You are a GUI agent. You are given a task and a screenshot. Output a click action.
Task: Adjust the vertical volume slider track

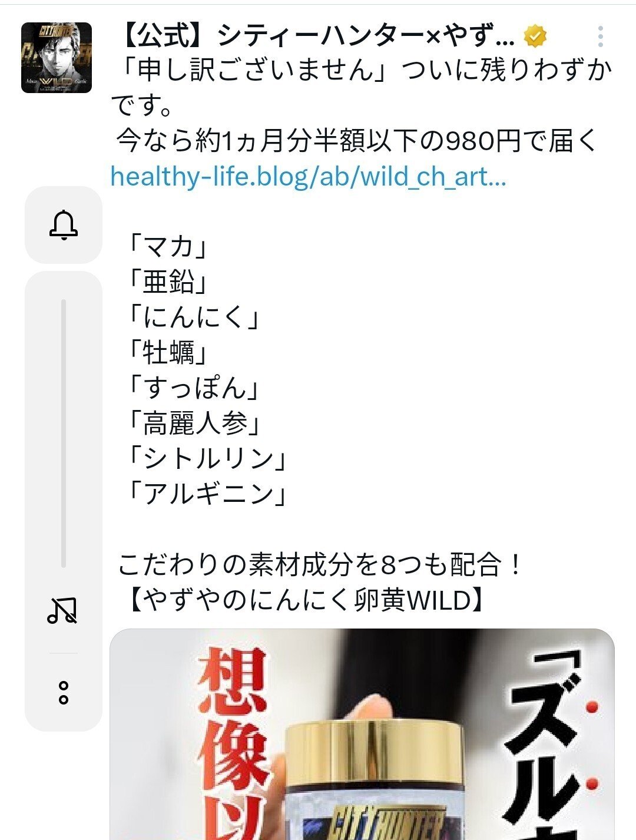click(64, 434)
